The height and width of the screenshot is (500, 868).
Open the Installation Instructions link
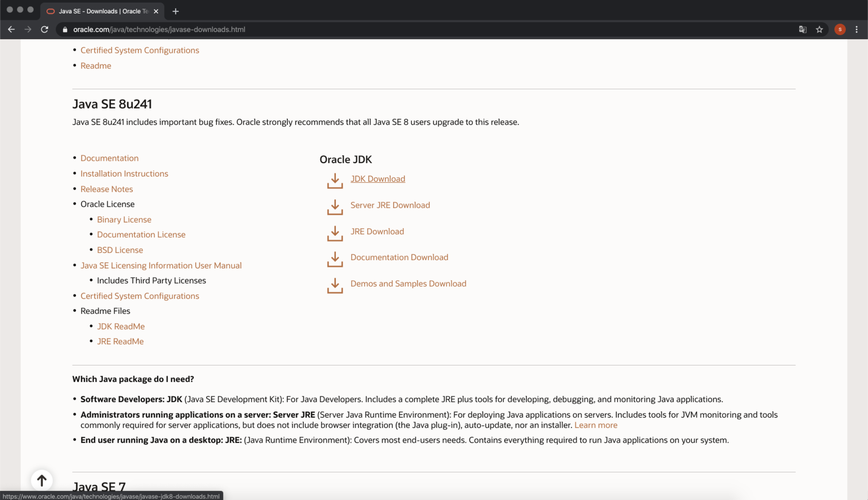point(124,173)
